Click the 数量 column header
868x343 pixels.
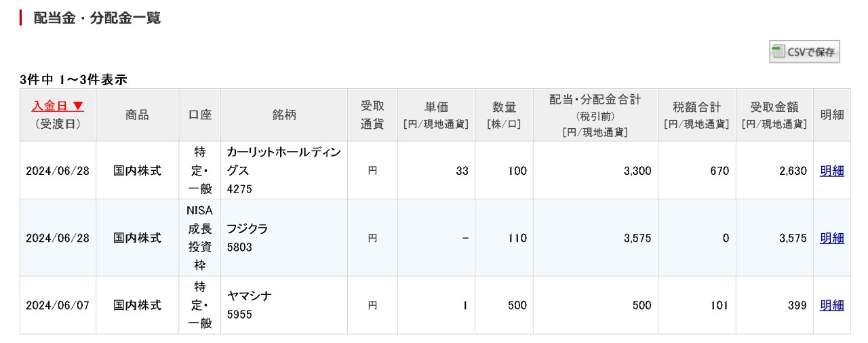click(x=504, y=115)
